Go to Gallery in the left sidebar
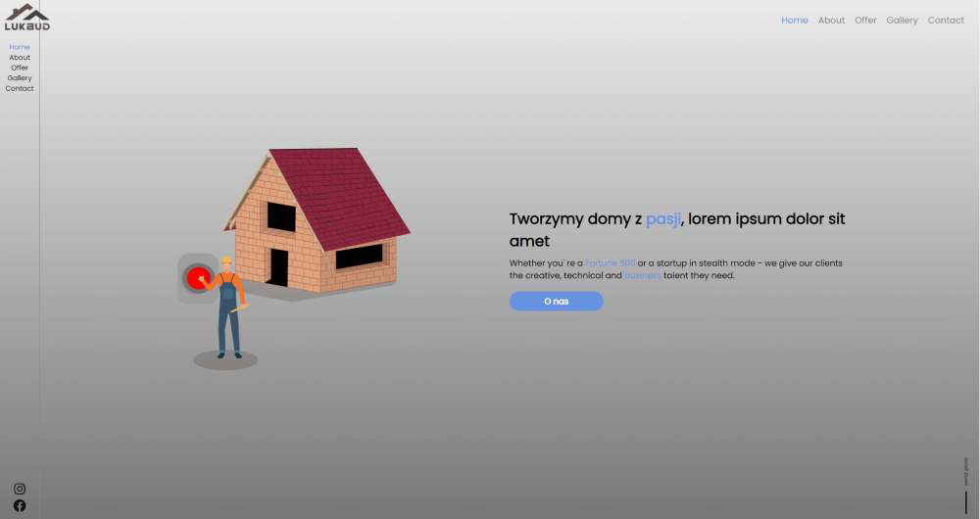Screen dimensions: 980x519 20,78
